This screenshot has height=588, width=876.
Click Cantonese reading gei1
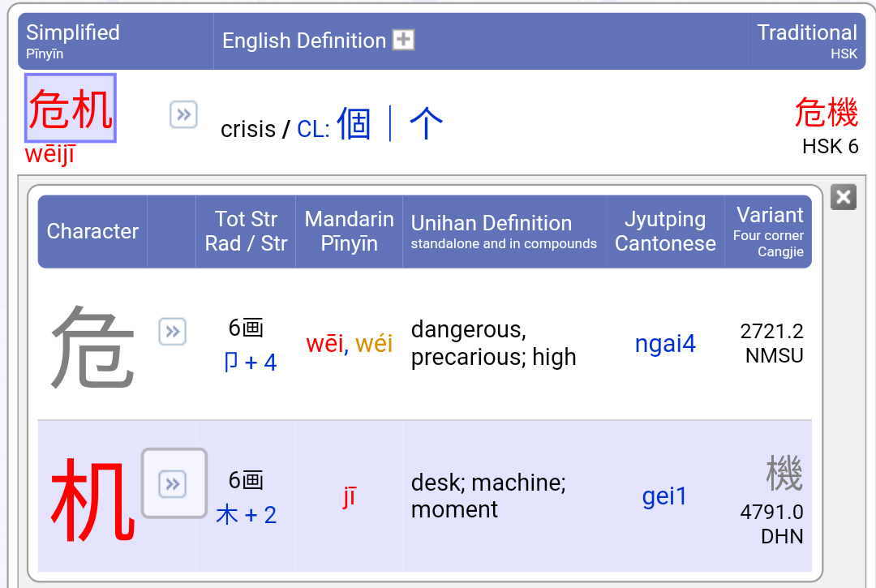664,496
